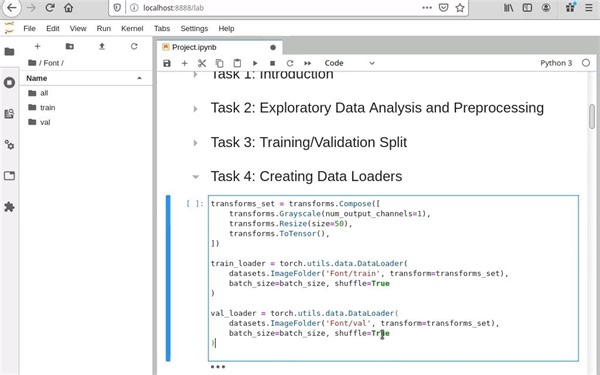Expand the Task 1: Introduction section
This screenshot has height=375, width=600.
[196, 74]
